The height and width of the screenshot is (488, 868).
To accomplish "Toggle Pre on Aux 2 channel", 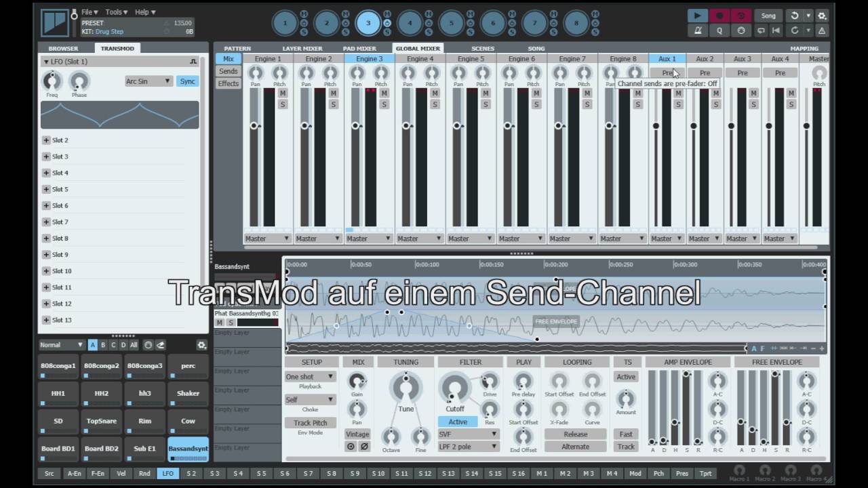I will [705, 73].
